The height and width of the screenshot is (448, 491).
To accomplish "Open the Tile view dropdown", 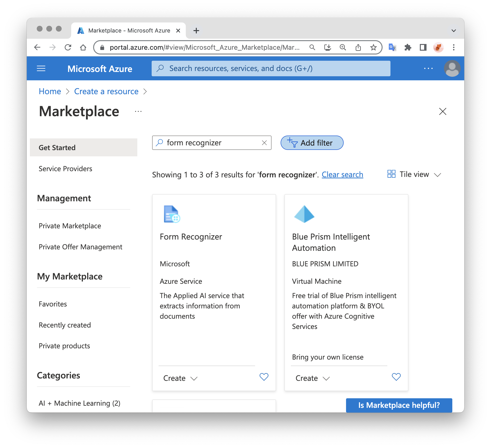I will pos(414,174).
